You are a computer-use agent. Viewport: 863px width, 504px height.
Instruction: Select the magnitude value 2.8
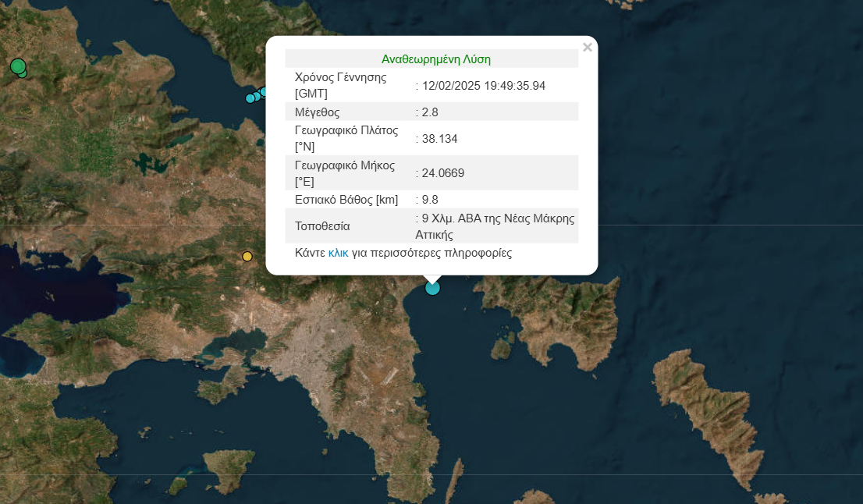(430, 112)
